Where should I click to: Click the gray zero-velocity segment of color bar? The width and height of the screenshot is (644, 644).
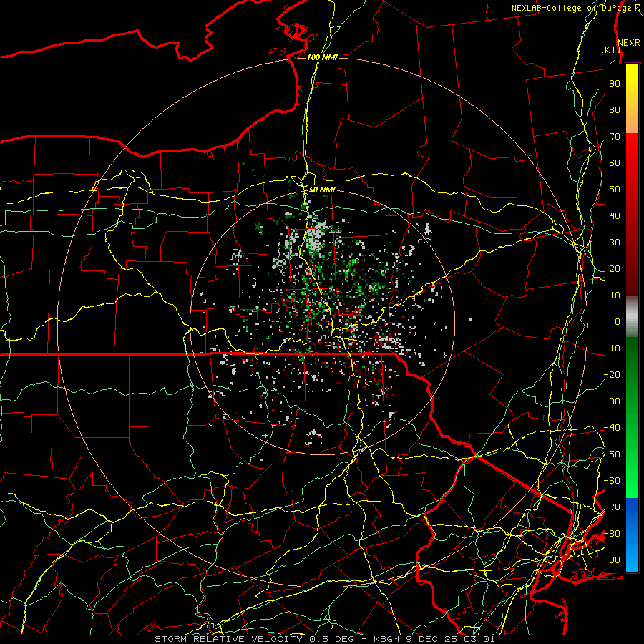(x=632, y=317)
